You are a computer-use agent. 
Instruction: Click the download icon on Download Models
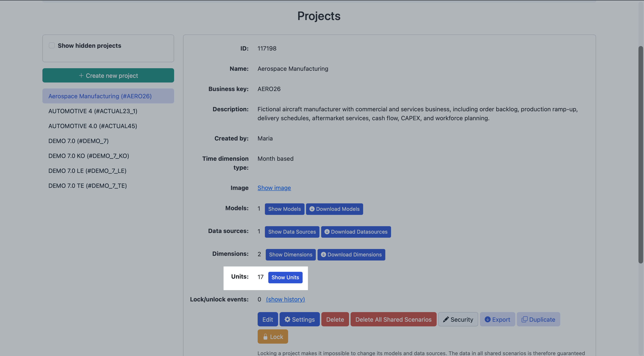[x=312, y=209]
